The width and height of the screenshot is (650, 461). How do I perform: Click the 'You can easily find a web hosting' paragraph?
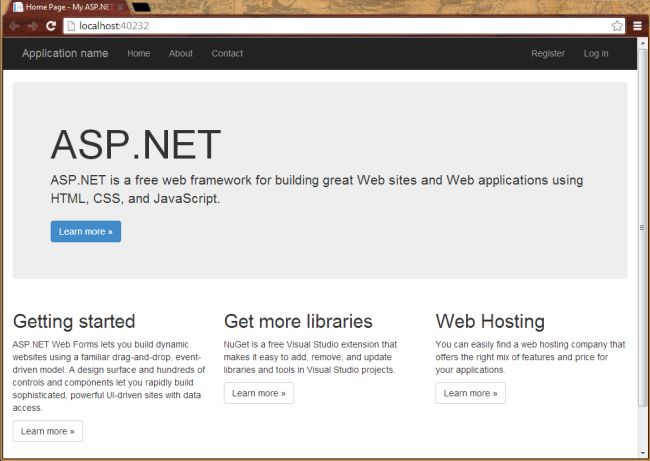[x=530, y=357]
